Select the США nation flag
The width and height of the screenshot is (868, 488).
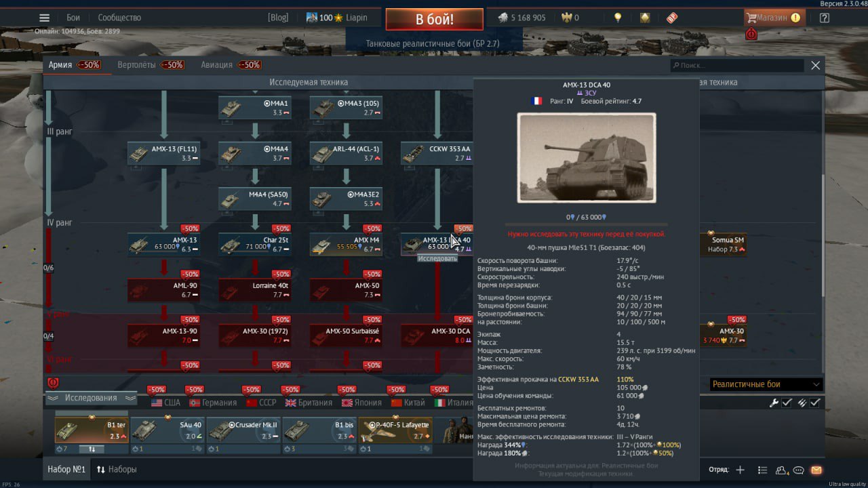click(166, 403)
